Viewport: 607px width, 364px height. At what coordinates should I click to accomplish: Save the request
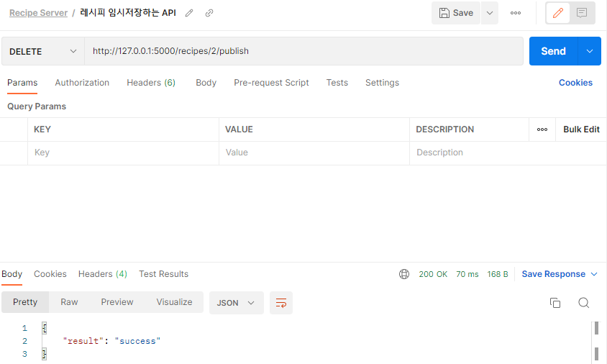click(x=456, y=13)
